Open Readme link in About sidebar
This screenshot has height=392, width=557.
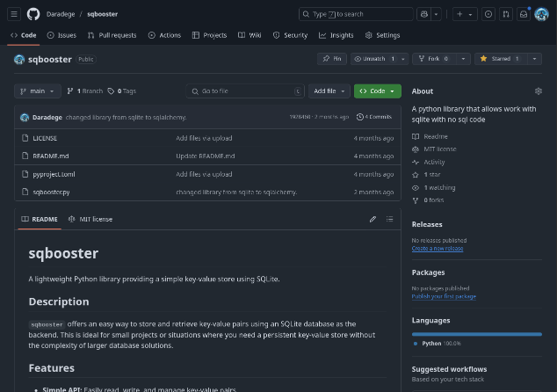(430, 136)
